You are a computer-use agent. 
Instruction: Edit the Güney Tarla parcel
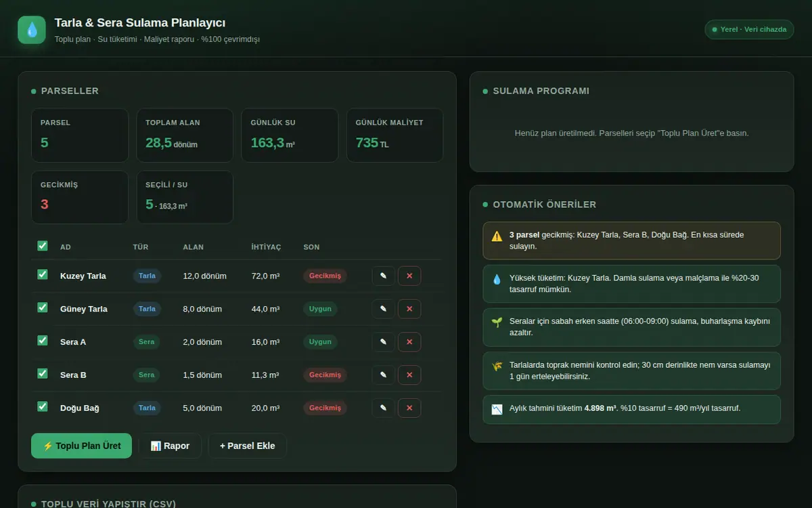pos(383,309)
